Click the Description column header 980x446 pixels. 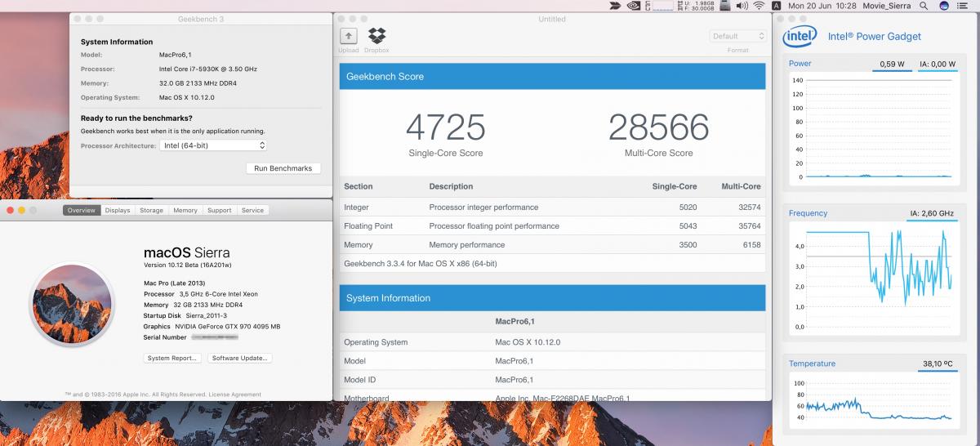point(451,186)
